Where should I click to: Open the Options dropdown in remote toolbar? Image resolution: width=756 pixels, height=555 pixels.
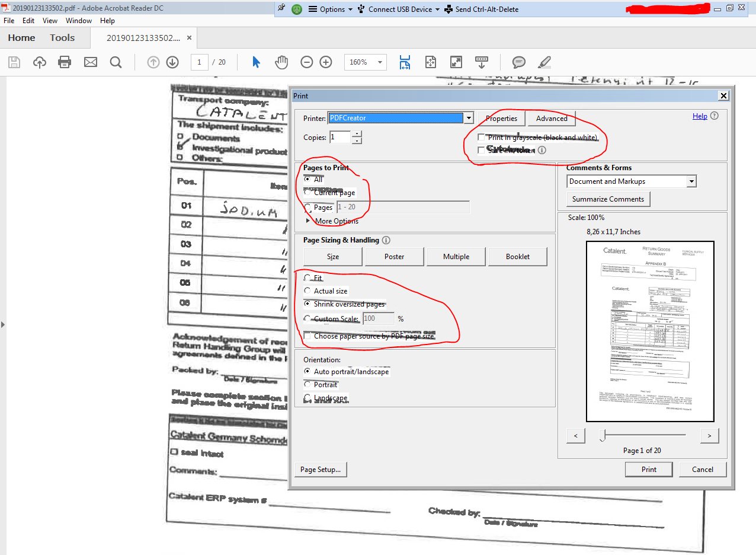pos(331,9)
